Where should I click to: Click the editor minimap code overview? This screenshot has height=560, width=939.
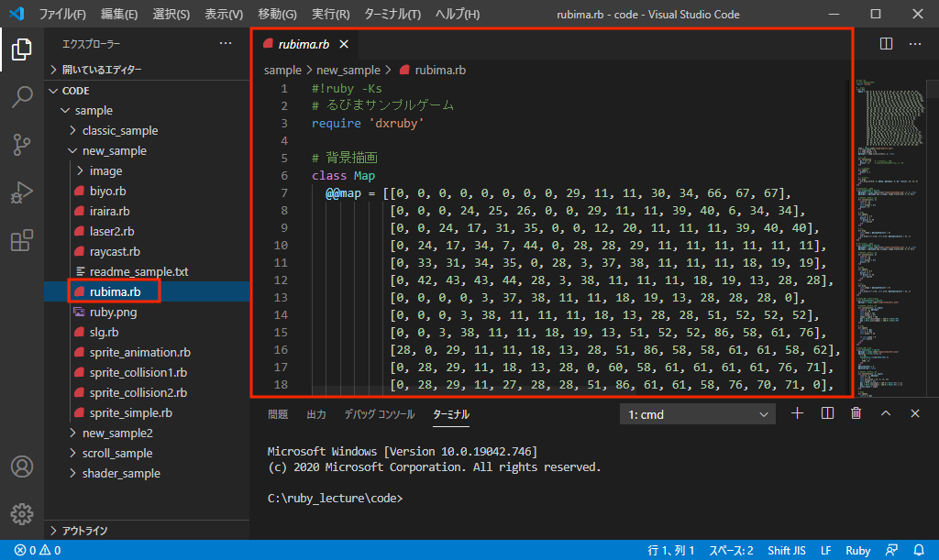coord(890,238)
